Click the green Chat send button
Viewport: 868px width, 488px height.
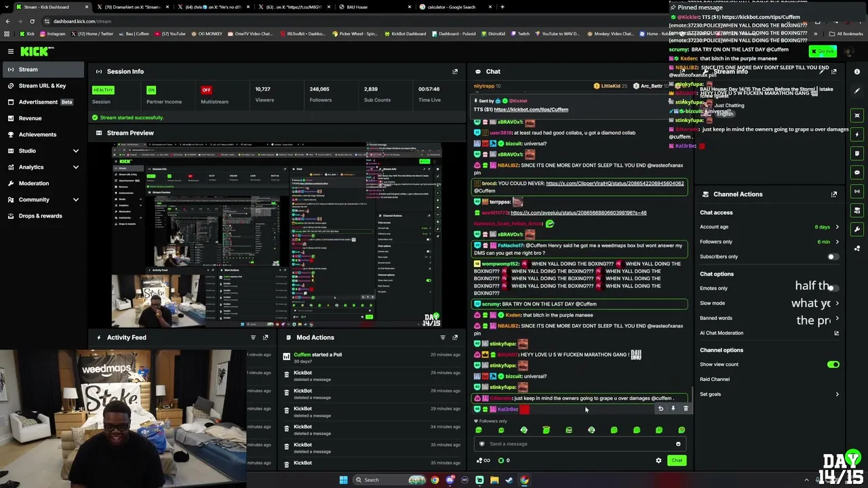677,461
